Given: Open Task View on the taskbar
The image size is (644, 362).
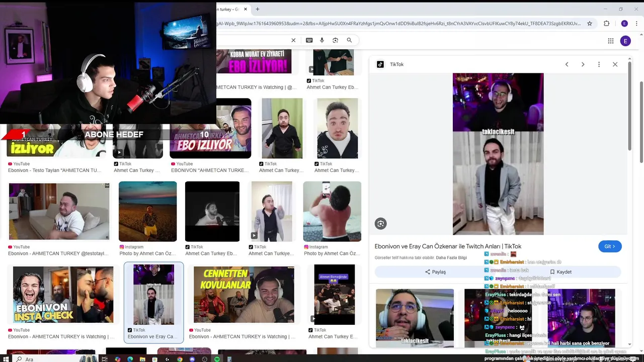Looking at the screenshot, I should [104, 359].
